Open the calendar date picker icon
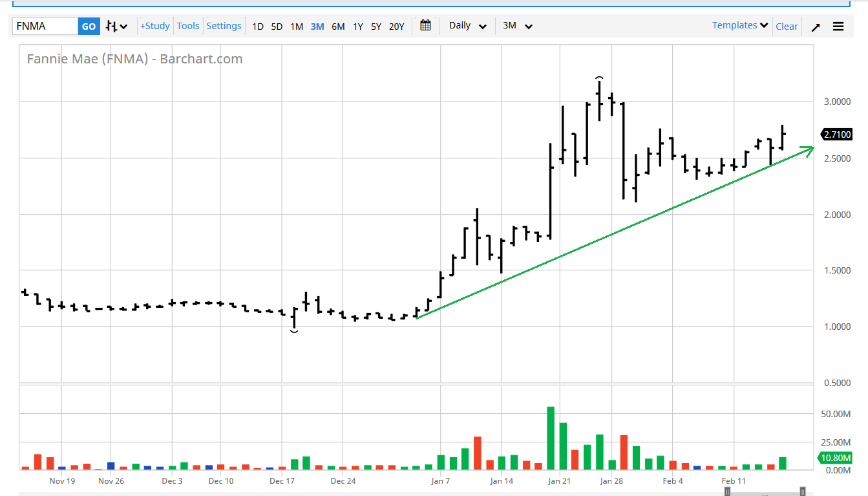Screen dimensions: 868x496 click(425, 26)
